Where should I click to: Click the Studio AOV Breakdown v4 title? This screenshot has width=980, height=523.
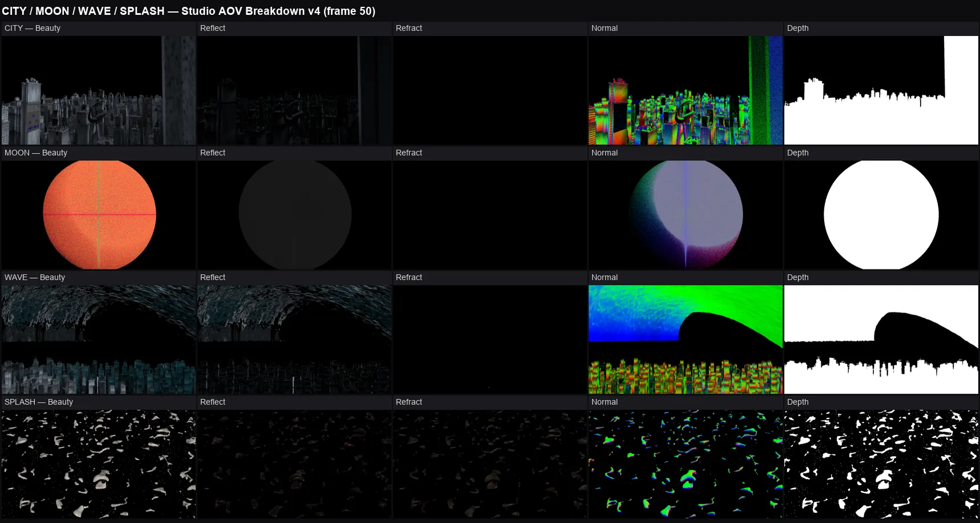[188, 11]
